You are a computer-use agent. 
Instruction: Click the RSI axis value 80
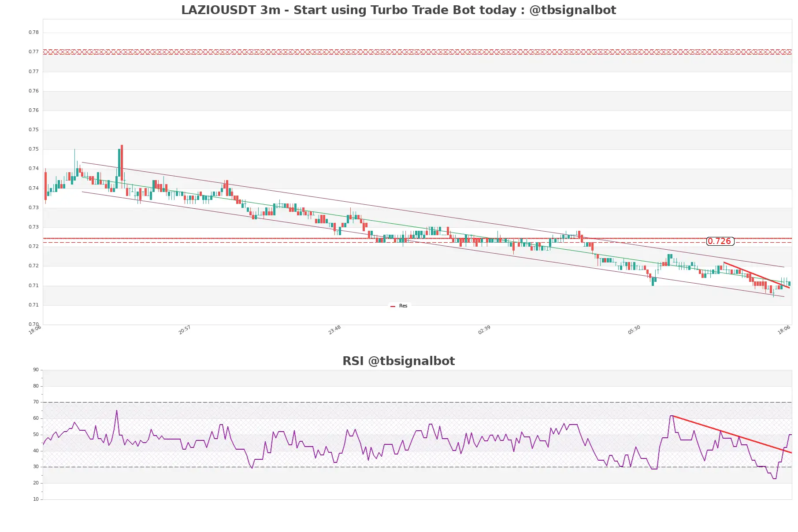[36, 386]
